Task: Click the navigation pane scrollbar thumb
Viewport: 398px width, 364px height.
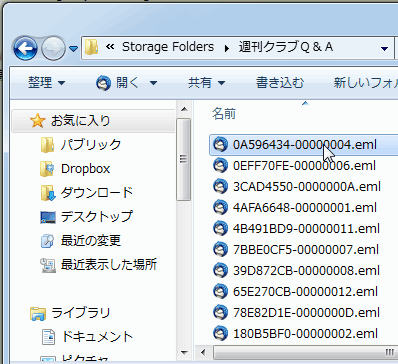Action: (x=183, y=159)
